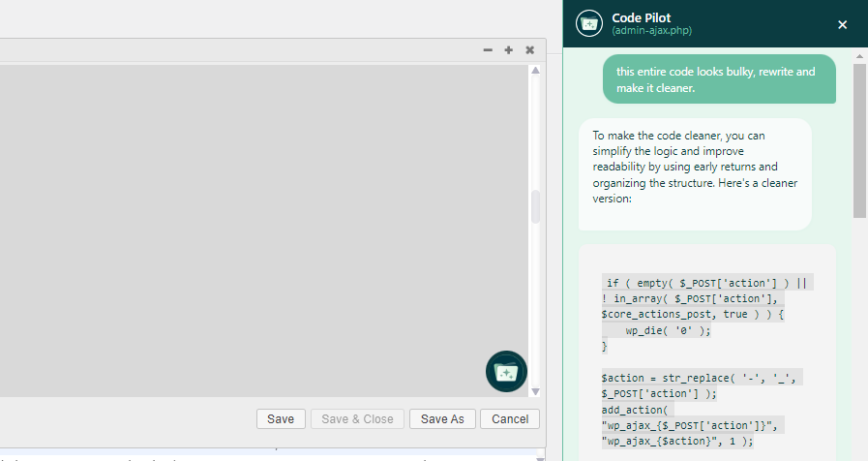This screenshot has height=461, width=868.
Task: Click the Code Pilot chat scrollbar thumb
Action: pyautogui.click(x=859, y=140)
